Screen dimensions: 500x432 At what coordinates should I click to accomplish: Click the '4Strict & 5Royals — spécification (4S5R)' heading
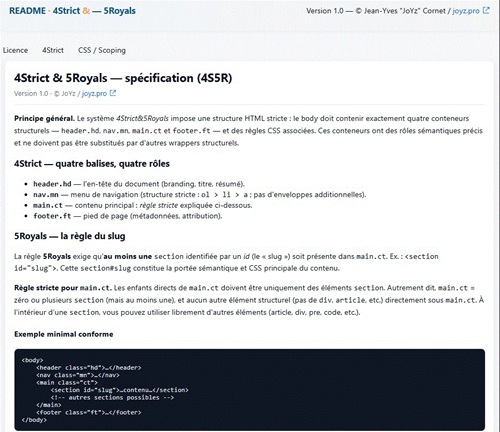(123, 78)
